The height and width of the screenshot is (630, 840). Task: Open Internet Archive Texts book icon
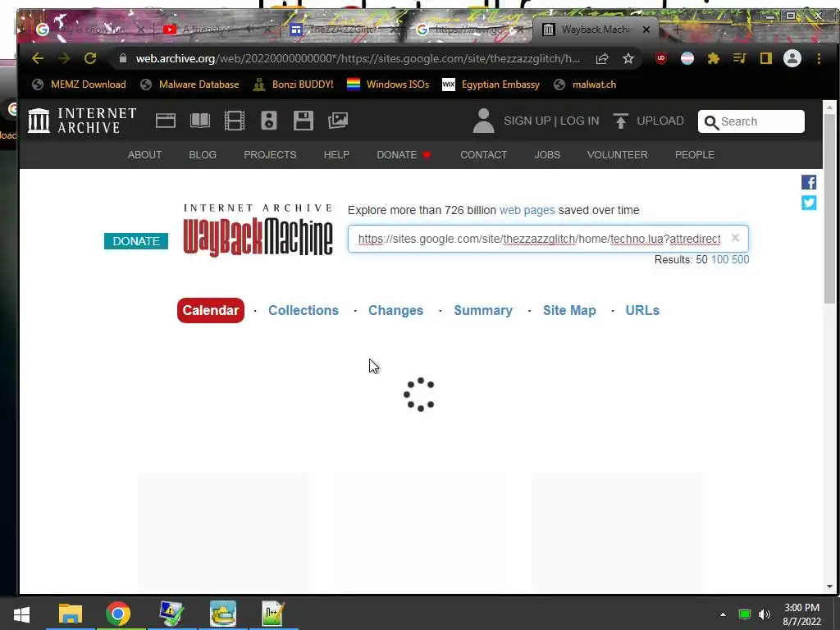(200, 121)
